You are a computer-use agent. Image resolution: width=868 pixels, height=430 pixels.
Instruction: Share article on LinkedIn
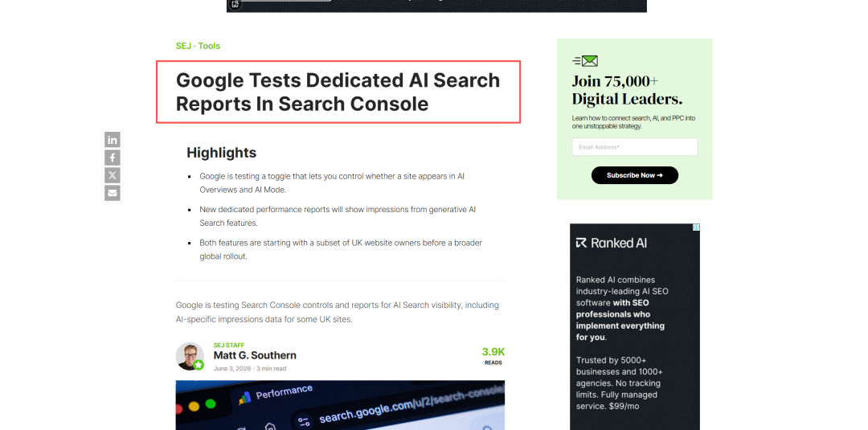[x=113, y=140]
